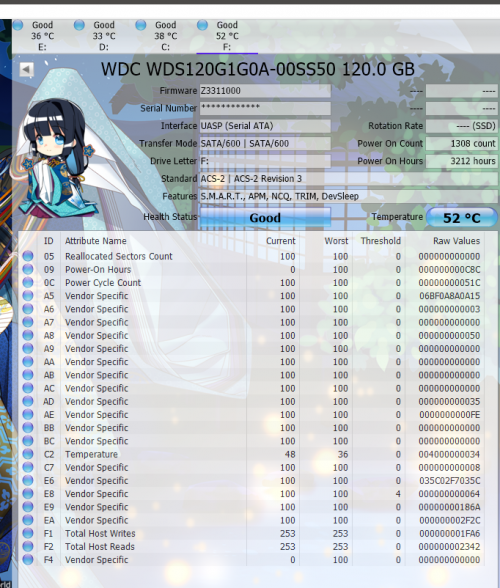
Task: Click the Firmware field Z3311000
Action: [265, 91]
